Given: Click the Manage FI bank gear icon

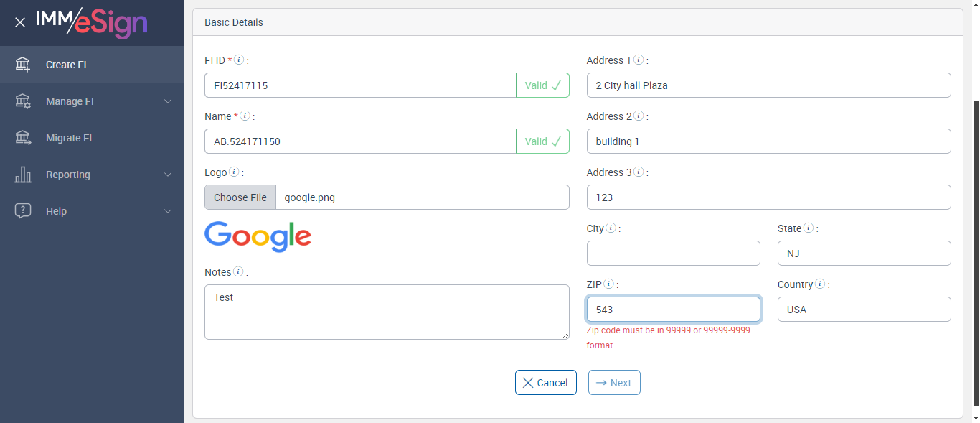Looking at the screenshot, I should pyautogui.click(x=23, y=101).
